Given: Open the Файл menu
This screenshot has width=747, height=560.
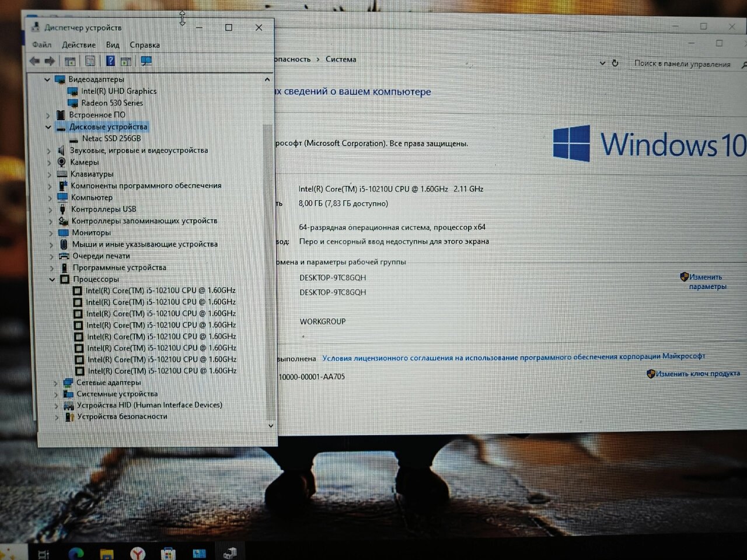Looking at the screenshot, I should pyautogui.click(x=42, y=45).
